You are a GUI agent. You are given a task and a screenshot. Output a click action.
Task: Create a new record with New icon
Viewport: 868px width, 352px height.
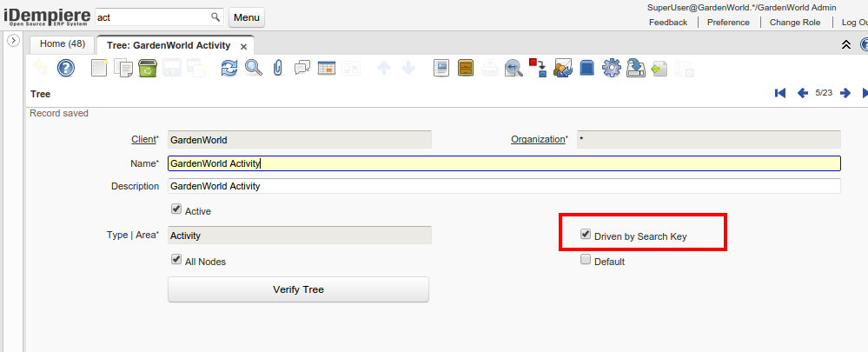coord(99,68)
